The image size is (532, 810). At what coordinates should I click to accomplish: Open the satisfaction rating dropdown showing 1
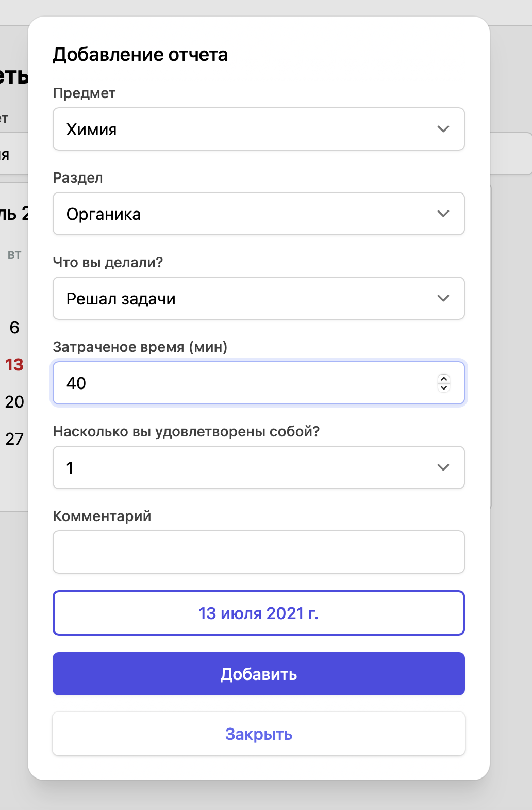click(247, 467)
